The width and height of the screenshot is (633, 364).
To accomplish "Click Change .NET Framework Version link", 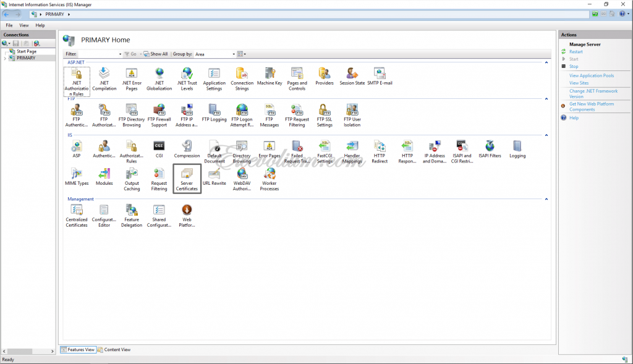I will 593,93.
